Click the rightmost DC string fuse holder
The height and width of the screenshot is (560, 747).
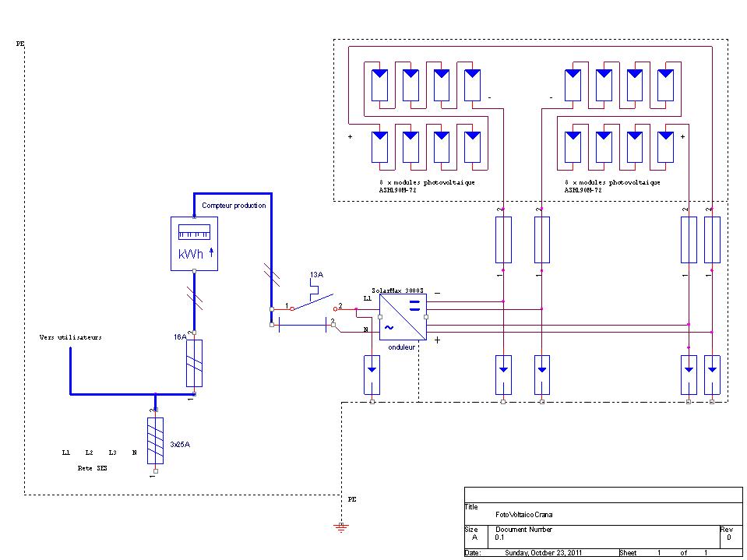[712, 240]
